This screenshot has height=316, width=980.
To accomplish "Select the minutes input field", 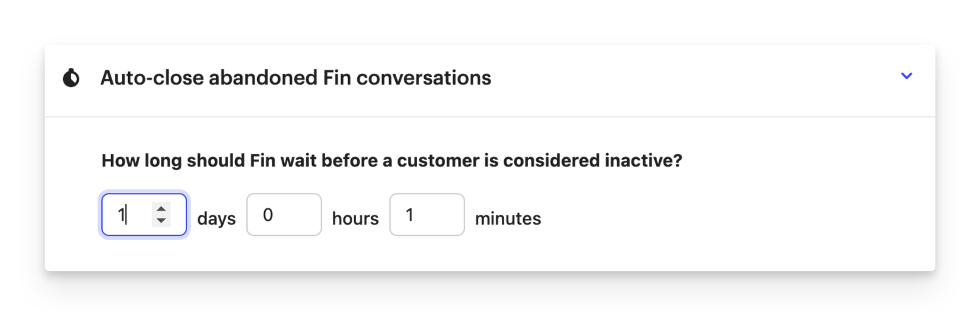I will pos(427,215).
